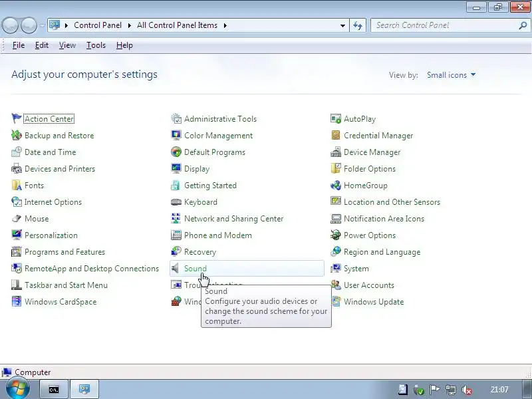Click the HomeGroup icon

[336, 185]
